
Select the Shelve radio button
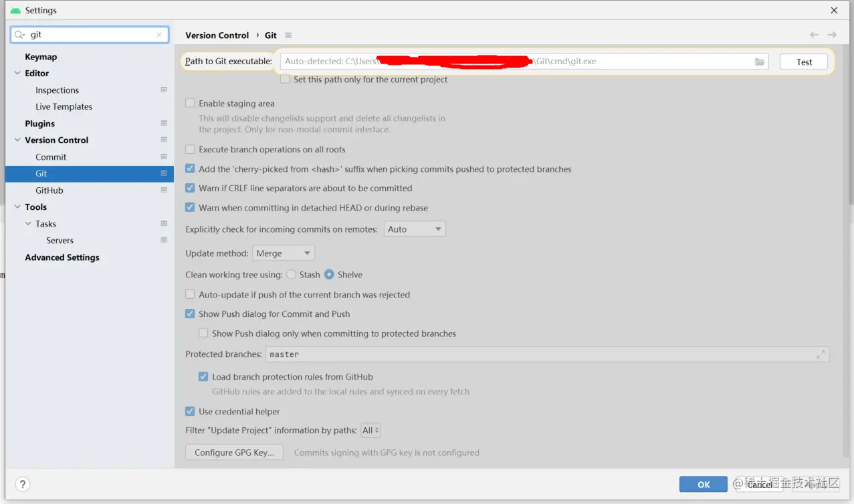(329, 275)
